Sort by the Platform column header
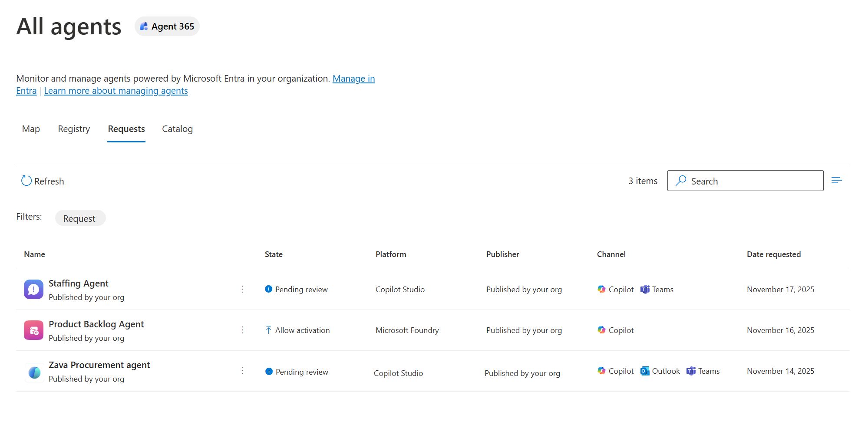Viewport: 868px width, 425px height. click(x=391, y=254)
